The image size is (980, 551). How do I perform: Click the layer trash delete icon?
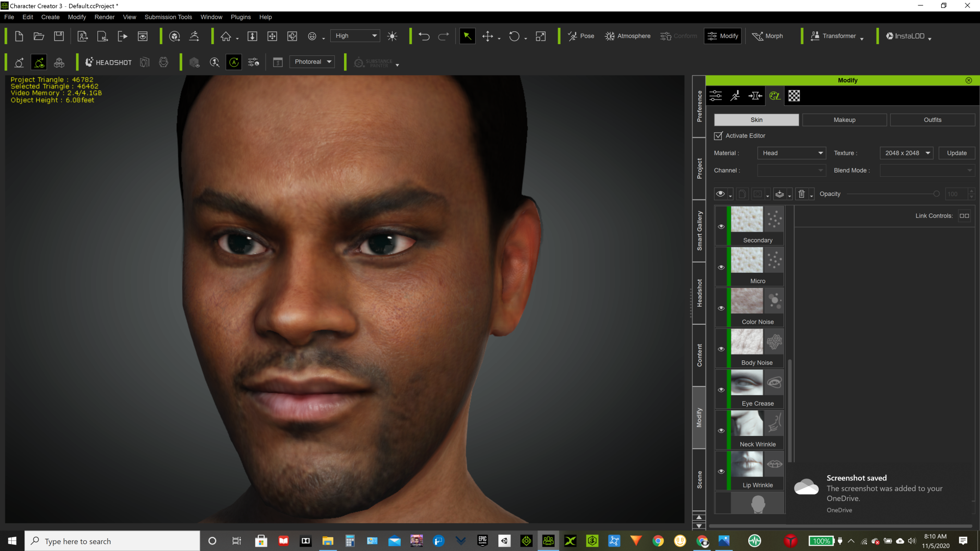coord(802,194)
